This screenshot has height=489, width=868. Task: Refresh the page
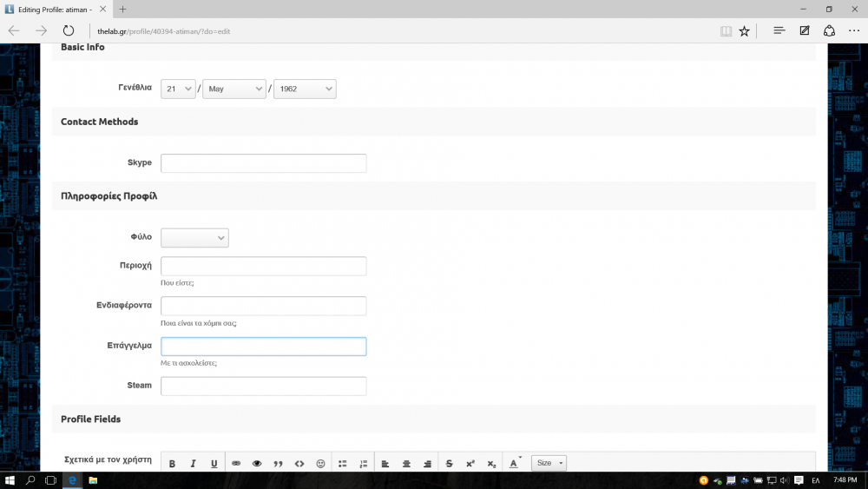point(68,31)
